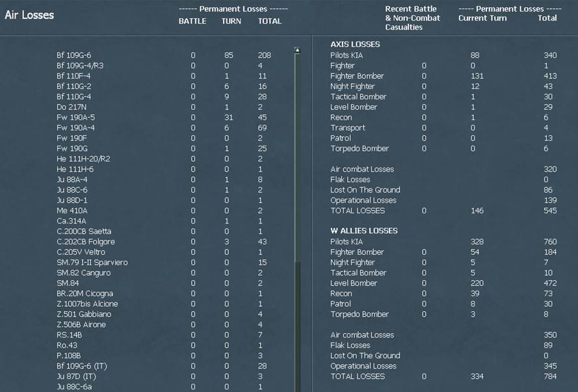The height and width of the screenshot is (392, 578).
Task: Select SM.79 I-II Sparviero row
Action: (x=164, y=263)
